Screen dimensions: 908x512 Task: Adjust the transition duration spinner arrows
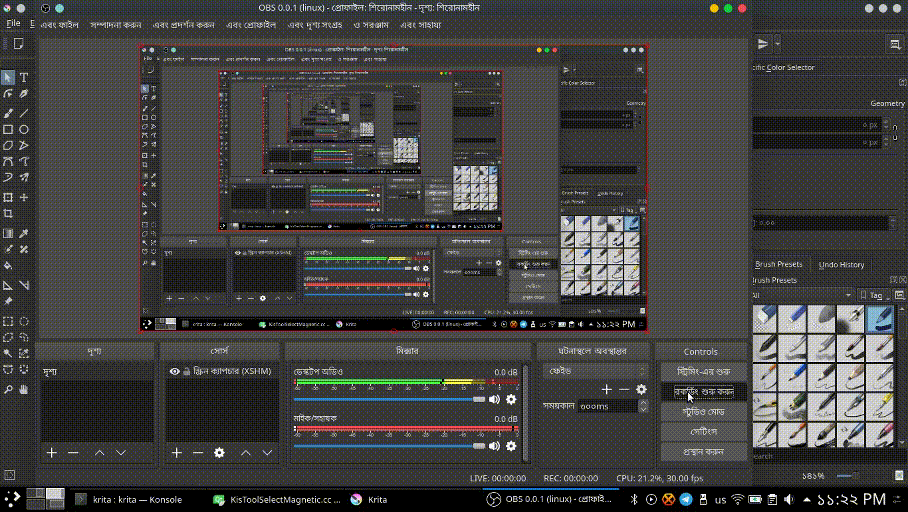click(x=643, y=406)
